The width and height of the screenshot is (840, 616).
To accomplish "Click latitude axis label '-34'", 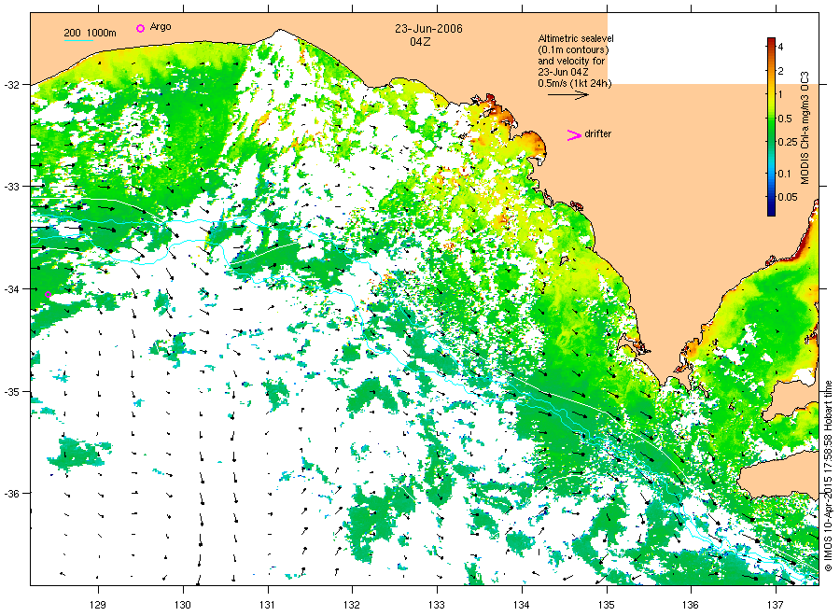I will pyautogui.click(x=11, y=289).
